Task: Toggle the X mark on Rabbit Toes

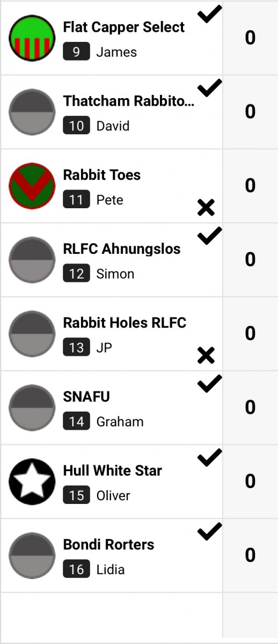Action: [x=206, y=207]
